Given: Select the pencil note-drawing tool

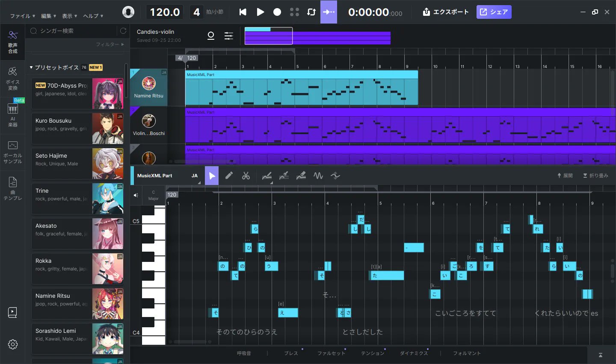Looking at the screenshot, I should click(x=229, y=176).
